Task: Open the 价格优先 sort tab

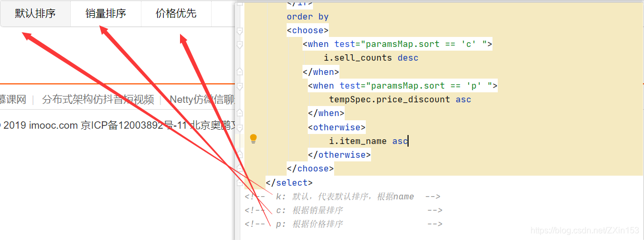Action: click(x=176, y=13)
